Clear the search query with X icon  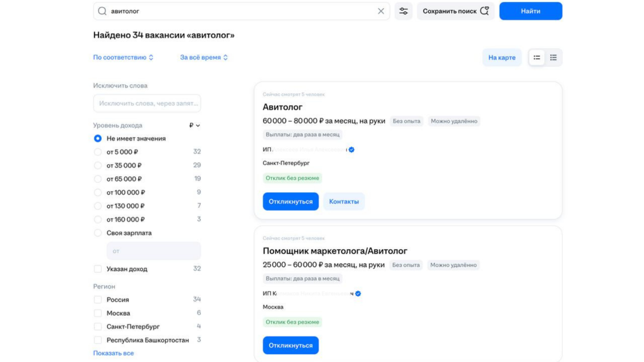381,11
